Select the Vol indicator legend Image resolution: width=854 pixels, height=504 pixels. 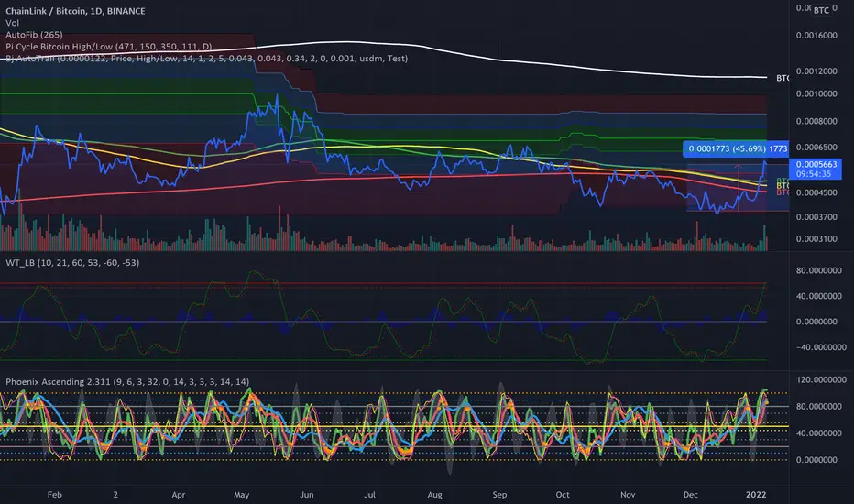point(13,23)
